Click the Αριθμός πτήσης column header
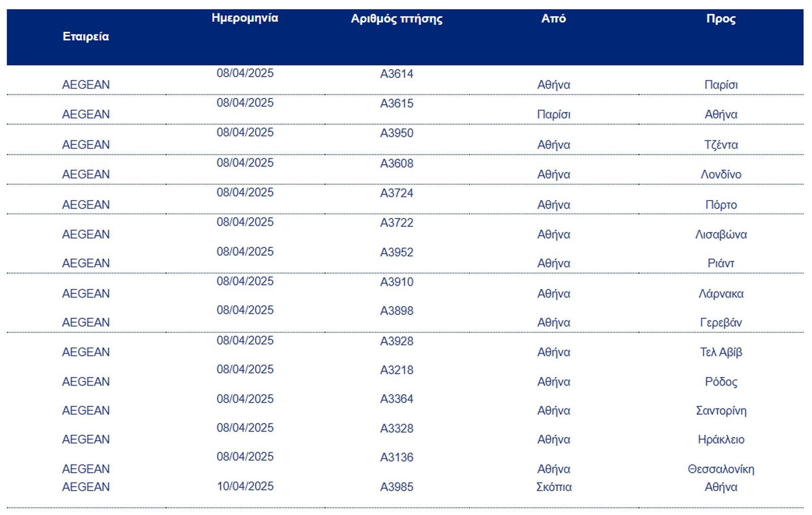 (396, 19)
